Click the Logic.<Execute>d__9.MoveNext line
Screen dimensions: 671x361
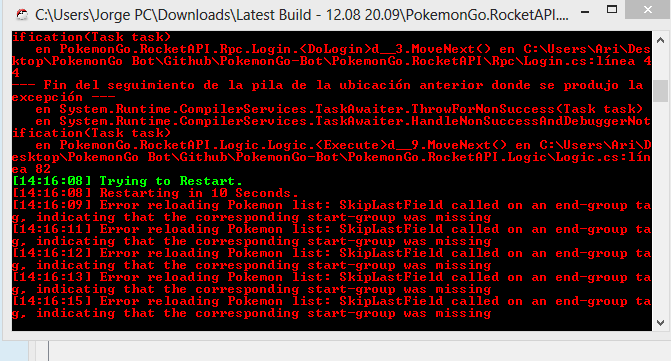point(332,157)
